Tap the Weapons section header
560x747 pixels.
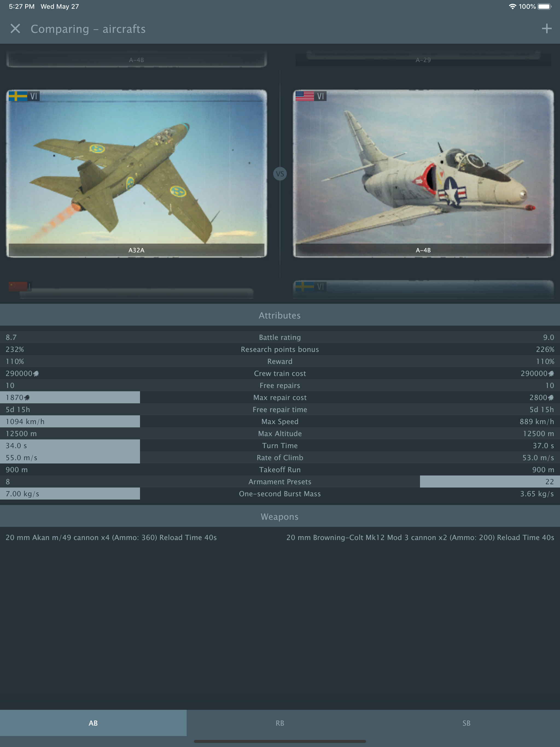(280, 517)
